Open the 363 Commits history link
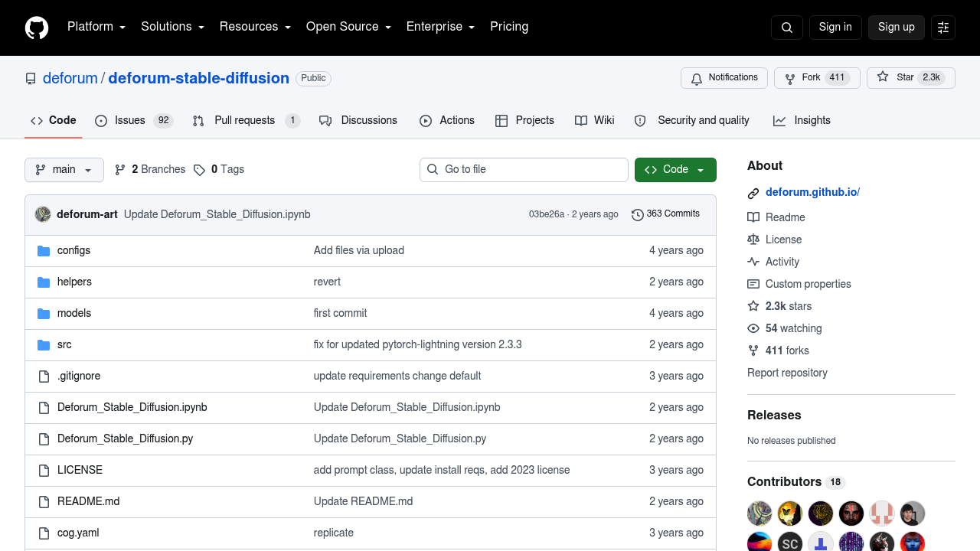The width and height of the screenshot is (980, 551). pyautogui.click(x=665, y=214)
